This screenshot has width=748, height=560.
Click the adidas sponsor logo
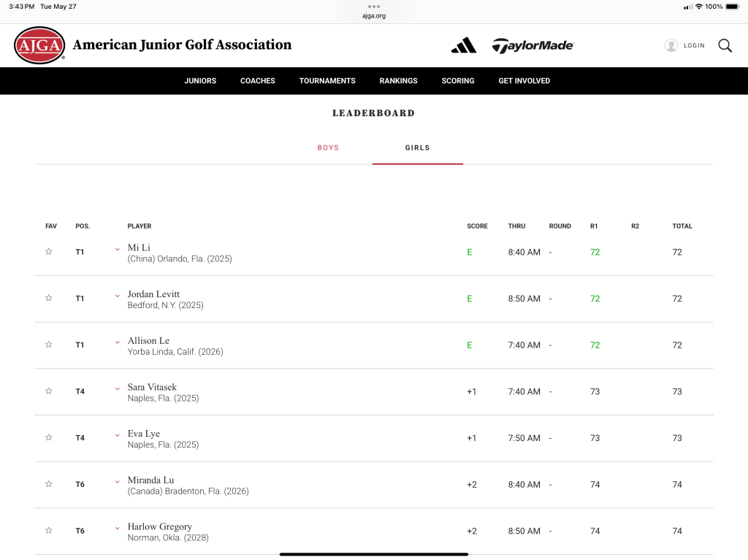tap(464, 45)
